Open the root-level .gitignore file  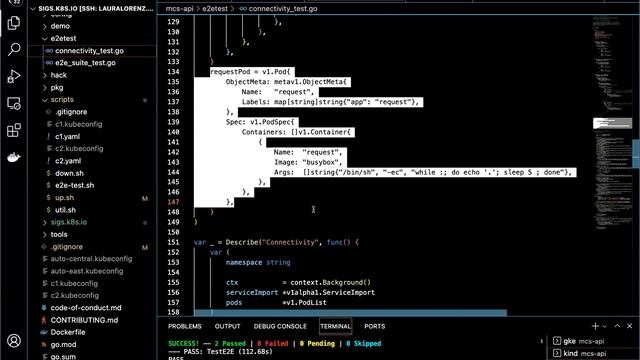[x=92, y=247]
